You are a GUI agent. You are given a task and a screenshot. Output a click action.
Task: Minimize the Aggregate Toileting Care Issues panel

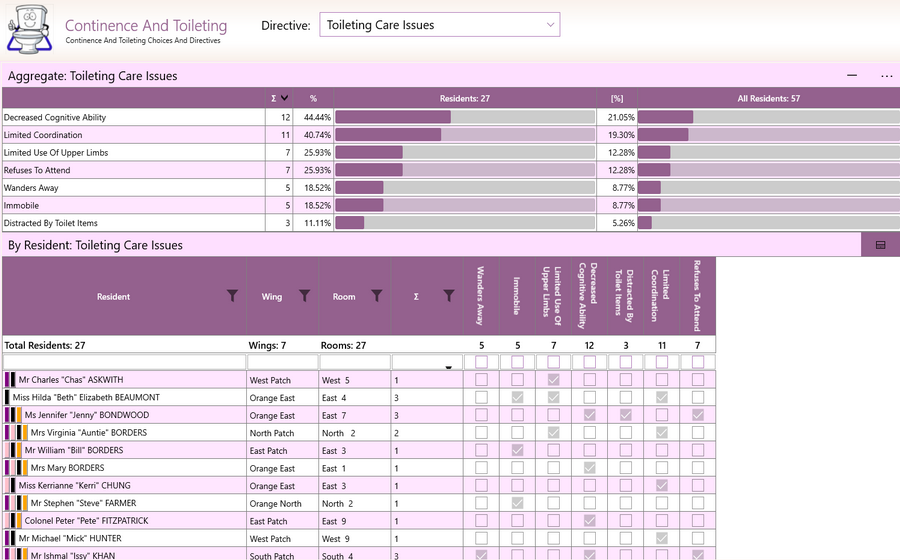click(x=852, y=76)
